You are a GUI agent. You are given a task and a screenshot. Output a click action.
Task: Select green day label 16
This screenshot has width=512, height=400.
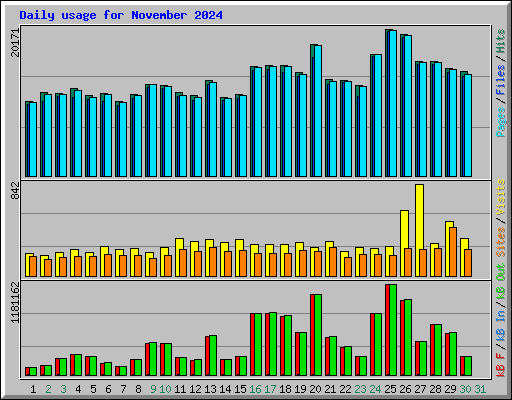[x=255, y=389]
